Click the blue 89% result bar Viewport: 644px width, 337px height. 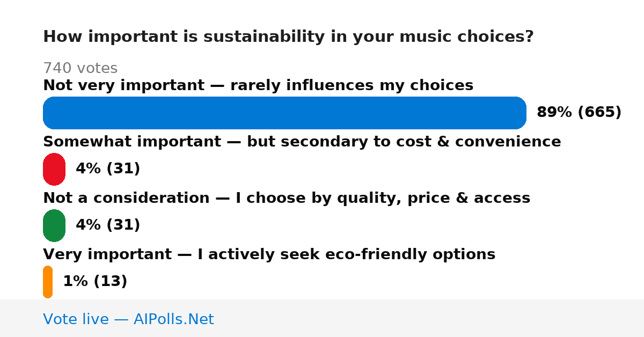pos(284,113)
